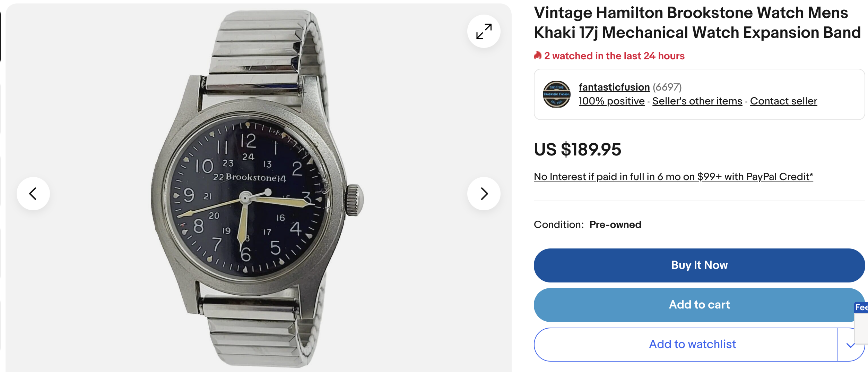868x372 pixels.
Task: Open the fantasticfusion seller profile link
Action: 614,87
